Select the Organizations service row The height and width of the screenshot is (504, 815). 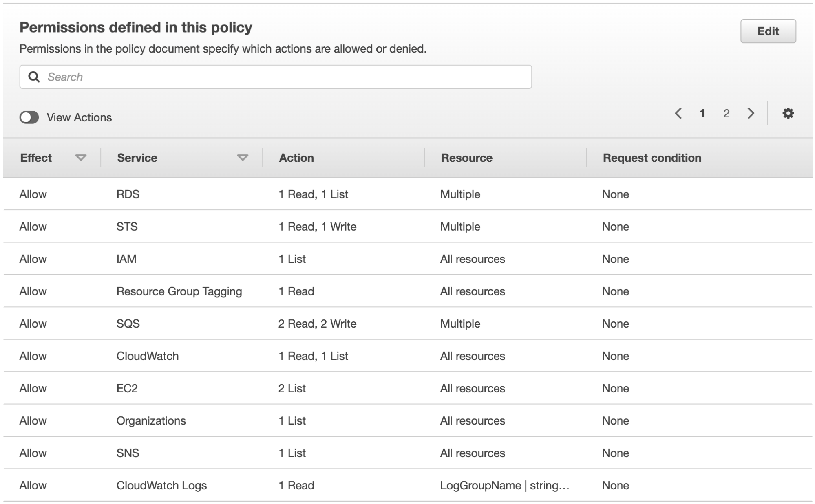point(151,420)
